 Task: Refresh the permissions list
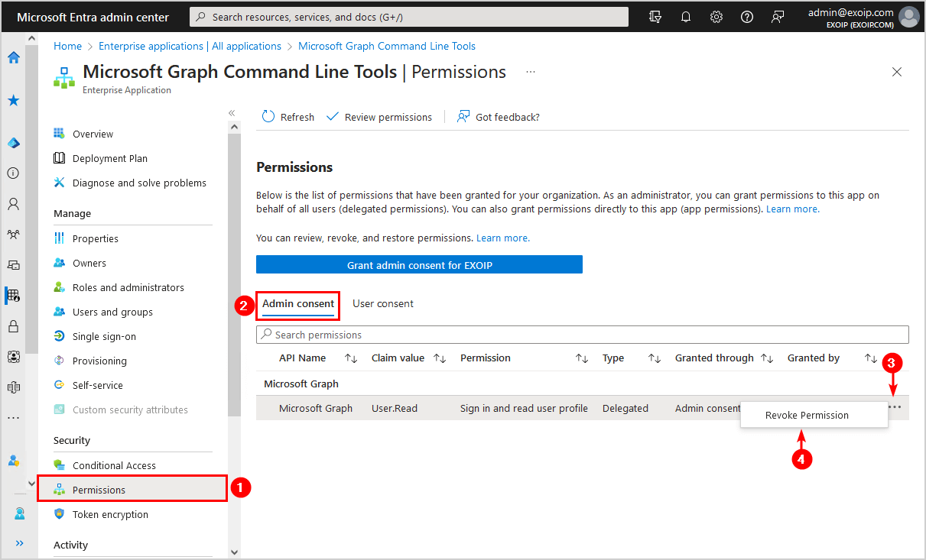click(x=288, y=117)
